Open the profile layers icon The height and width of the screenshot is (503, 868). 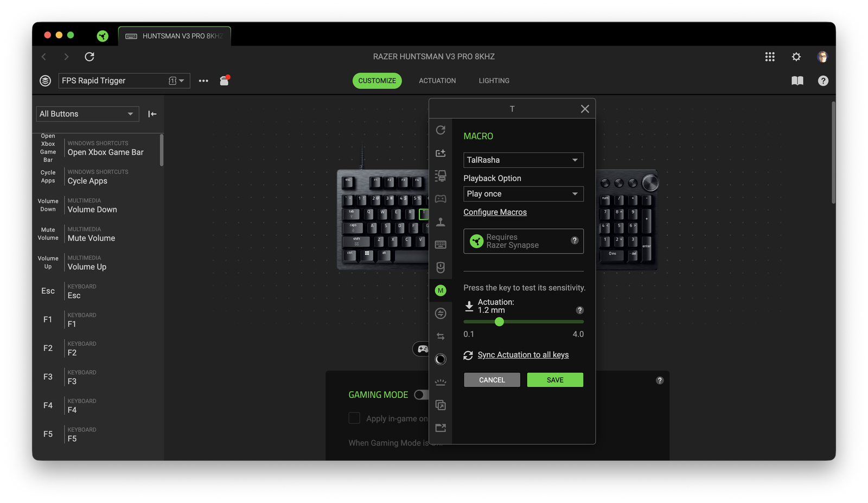[x=46, y=81]
